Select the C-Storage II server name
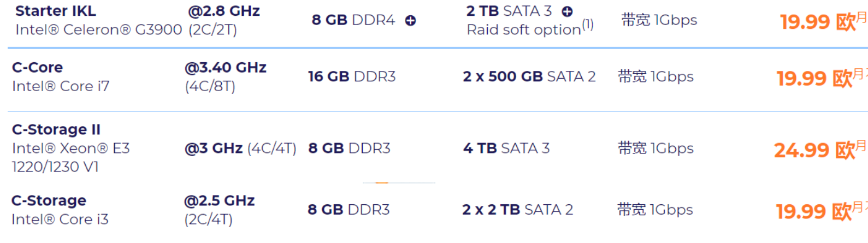Image resolution: width=868 pixels, height=243 pixels. click(56, 130)
